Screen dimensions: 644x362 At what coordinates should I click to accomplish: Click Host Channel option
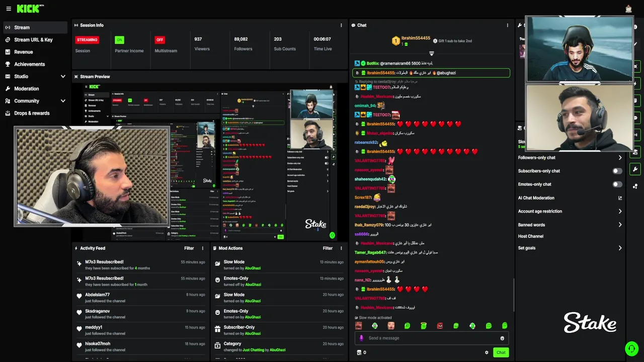click(531, 236)
